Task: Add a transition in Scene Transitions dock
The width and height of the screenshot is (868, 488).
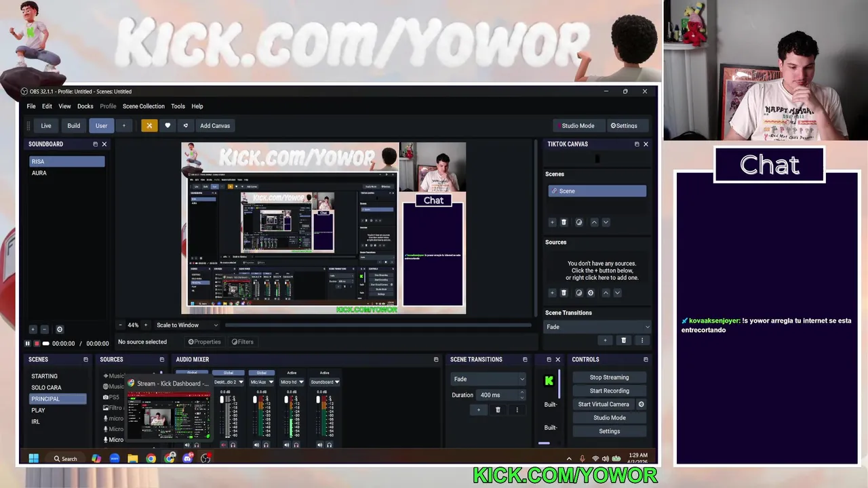Action: 478,410
